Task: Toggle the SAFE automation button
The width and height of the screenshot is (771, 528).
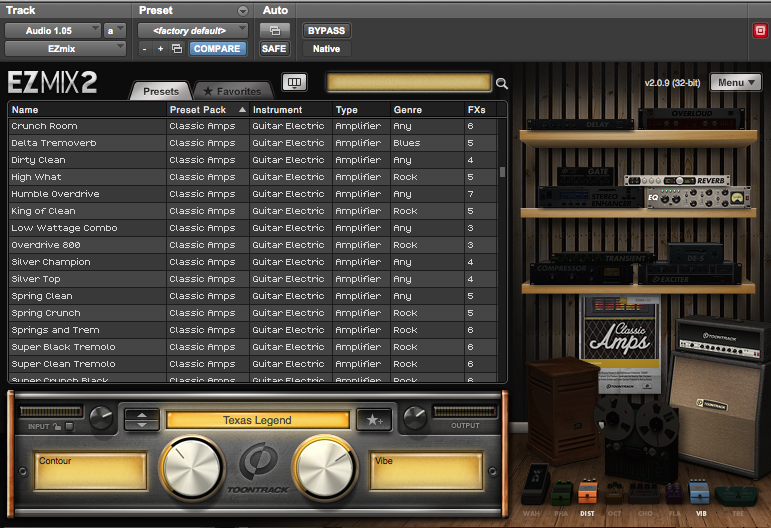Action: pyautogui.click(x=274, y=49)
